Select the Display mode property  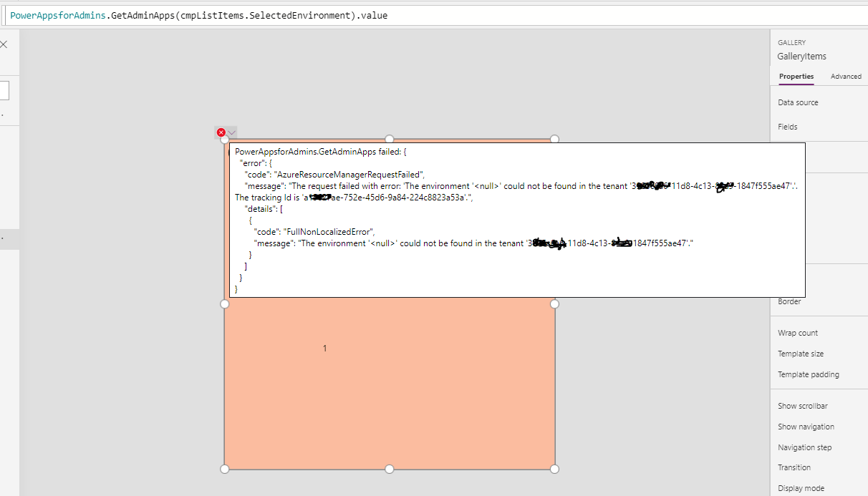(801, 488)
